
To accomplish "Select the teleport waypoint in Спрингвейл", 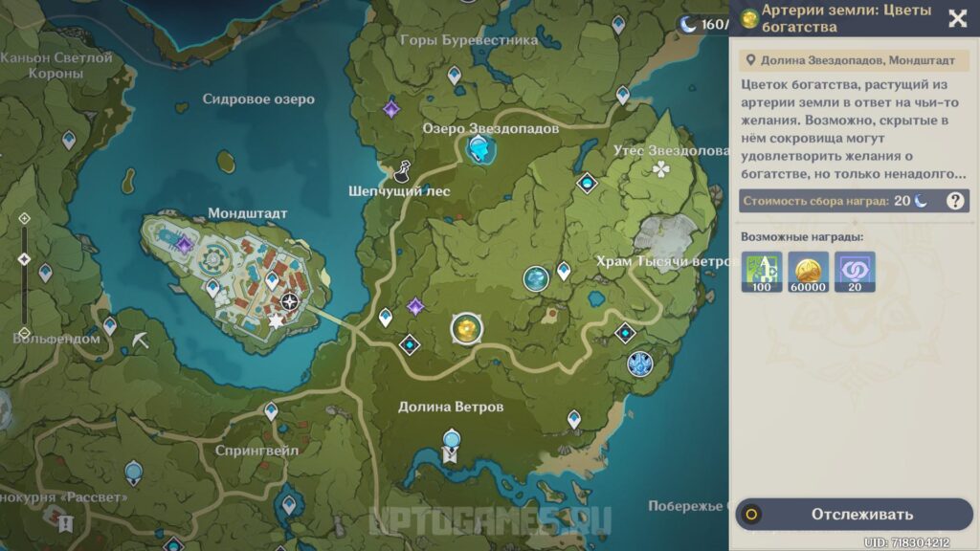I will (271, 410).
